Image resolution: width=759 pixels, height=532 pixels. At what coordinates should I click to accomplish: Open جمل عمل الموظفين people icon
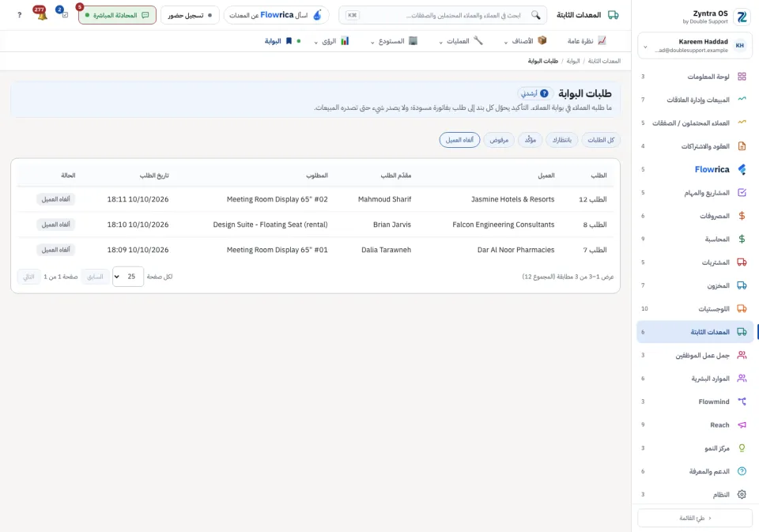pos(742,355)
